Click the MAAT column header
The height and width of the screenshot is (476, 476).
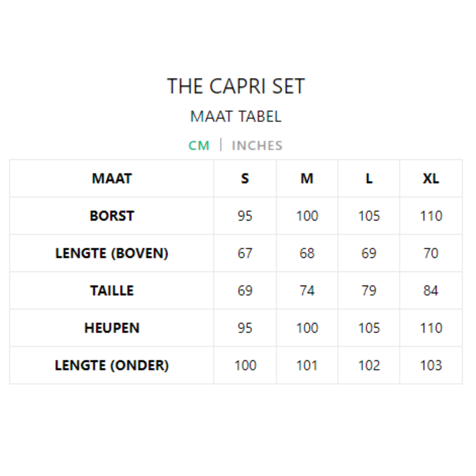(112, 178)
